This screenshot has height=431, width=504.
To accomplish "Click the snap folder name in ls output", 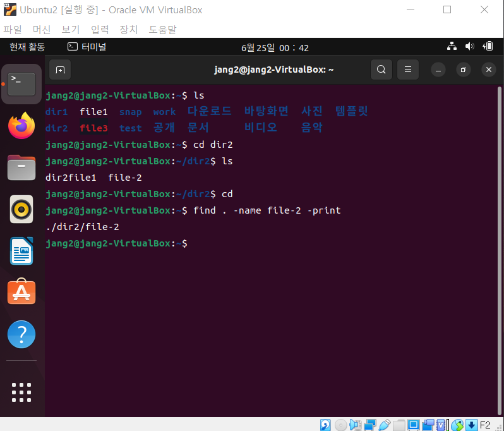I will [131, 112].
